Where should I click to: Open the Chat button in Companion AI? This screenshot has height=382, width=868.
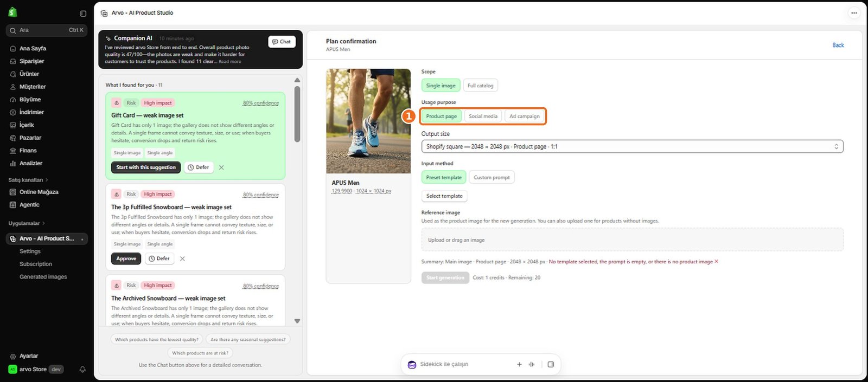(282, 42)
